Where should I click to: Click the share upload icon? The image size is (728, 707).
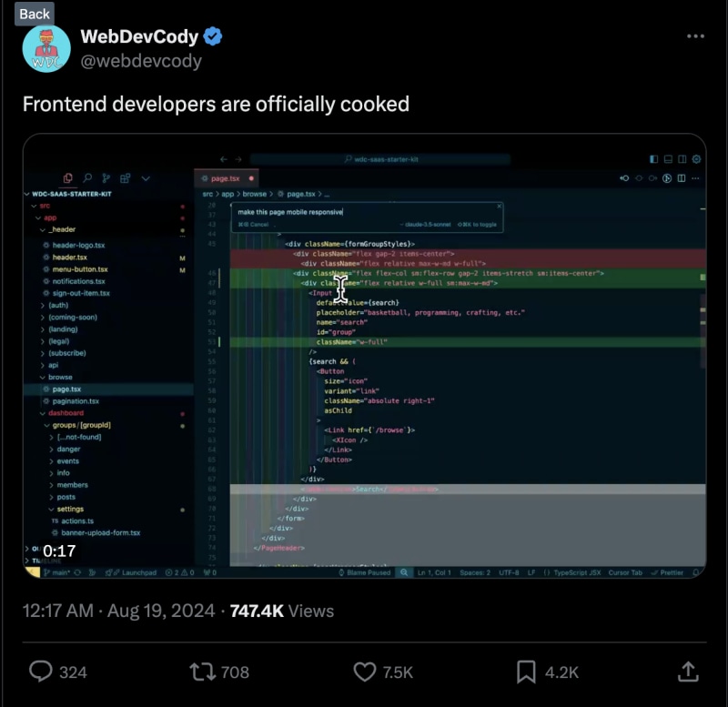coord(688,672)
